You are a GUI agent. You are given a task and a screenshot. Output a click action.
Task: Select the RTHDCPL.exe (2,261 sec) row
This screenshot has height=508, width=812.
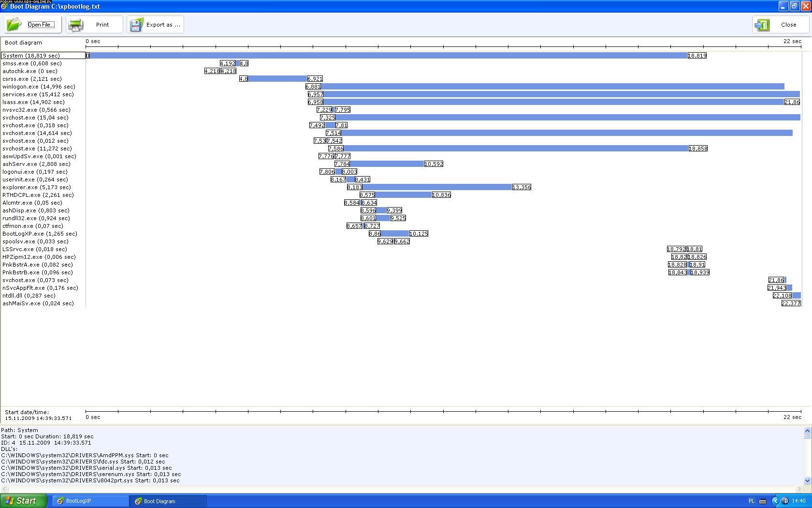click(38, 195)
